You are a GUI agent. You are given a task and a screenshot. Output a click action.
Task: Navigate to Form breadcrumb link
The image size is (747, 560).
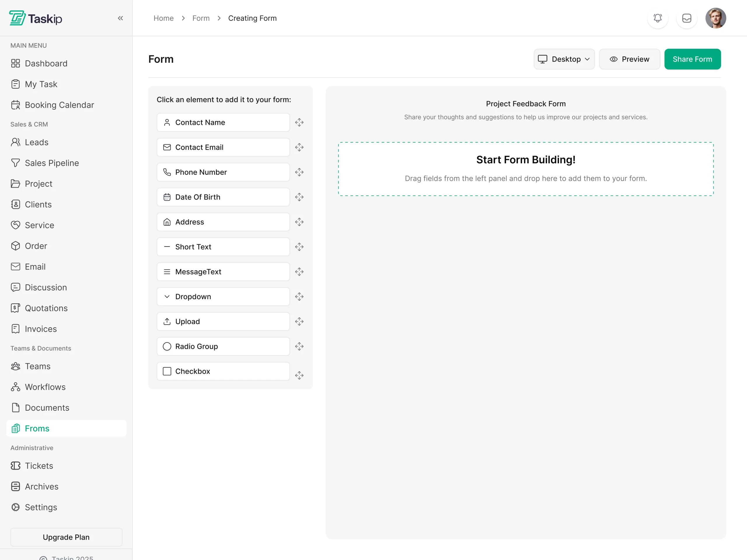click(201, 18)
